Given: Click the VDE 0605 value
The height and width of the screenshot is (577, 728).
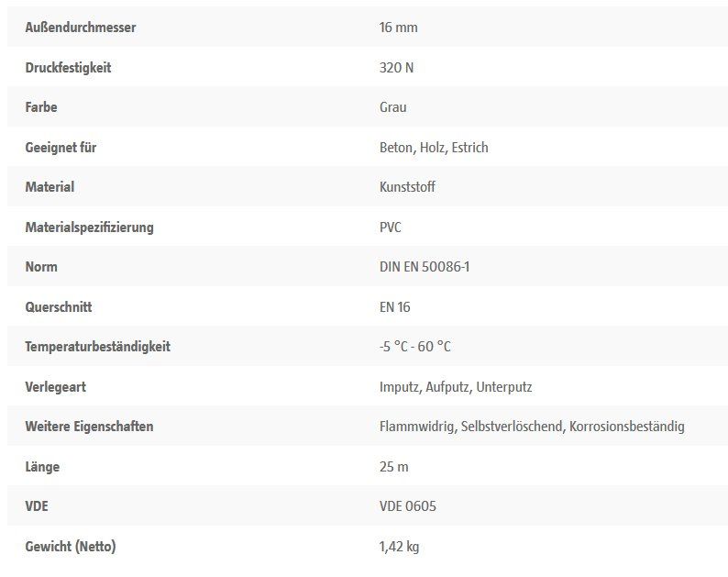Looking at the screenshot, I should [408, 506].
